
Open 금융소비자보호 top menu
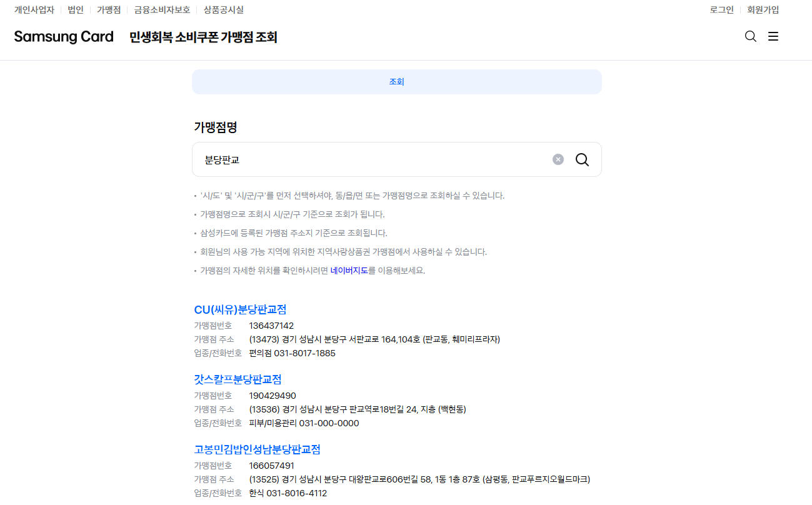[162, 10]
